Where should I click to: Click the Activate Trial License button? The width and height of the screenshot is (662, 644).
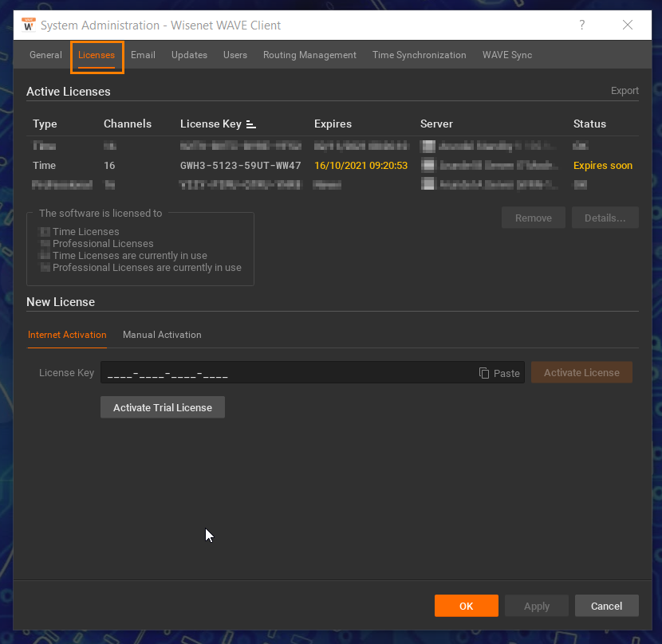pyautogui.click(x=162, y=407)
